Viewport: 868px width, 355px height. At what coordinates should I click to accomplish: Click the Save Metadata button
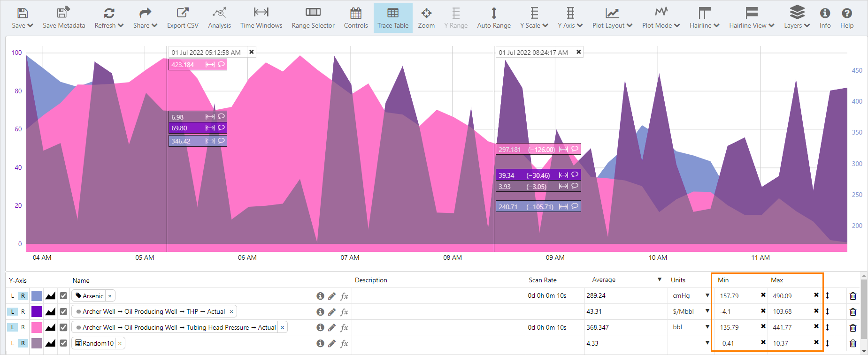click(x=64, y=18)
